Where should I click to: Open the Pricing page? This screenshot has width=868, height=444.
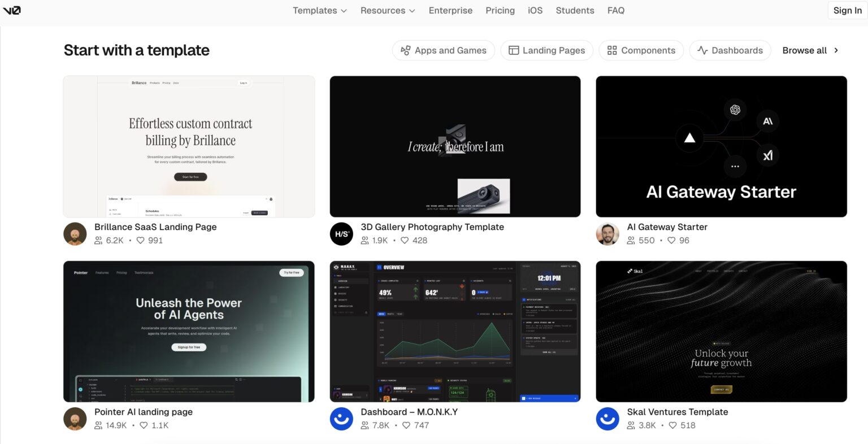pos(500,10)
